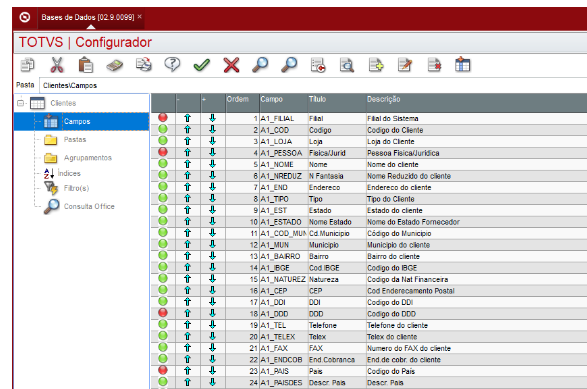Click the Cut scissors icon

(x=57, y=65)
